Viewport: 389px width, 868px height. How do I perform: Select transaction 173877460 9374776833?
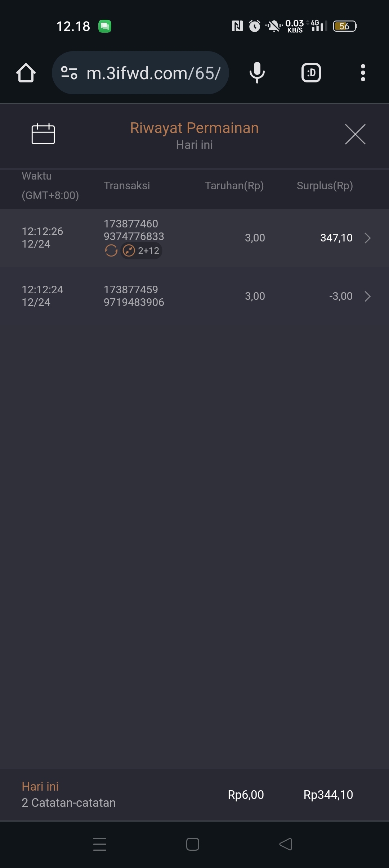pos(134,230)
